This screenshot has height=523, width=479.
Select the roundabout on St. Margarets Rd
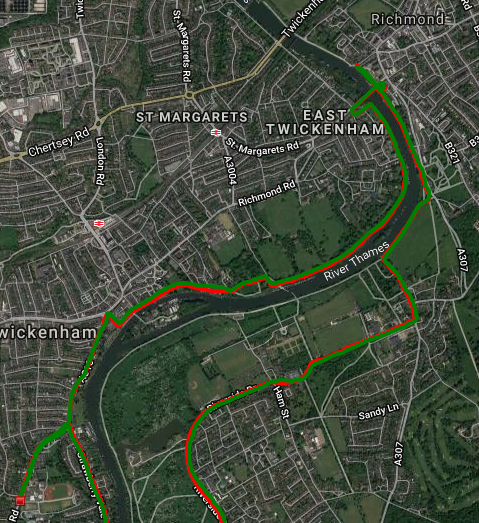189,96
